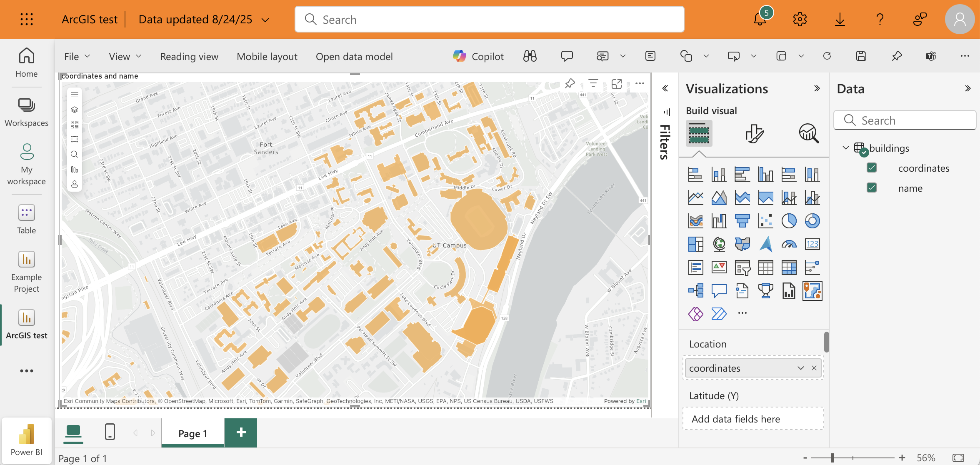This screenshot has height=465, width=980.
Task: Open the map layers list icon
Action: pos(75,110)
